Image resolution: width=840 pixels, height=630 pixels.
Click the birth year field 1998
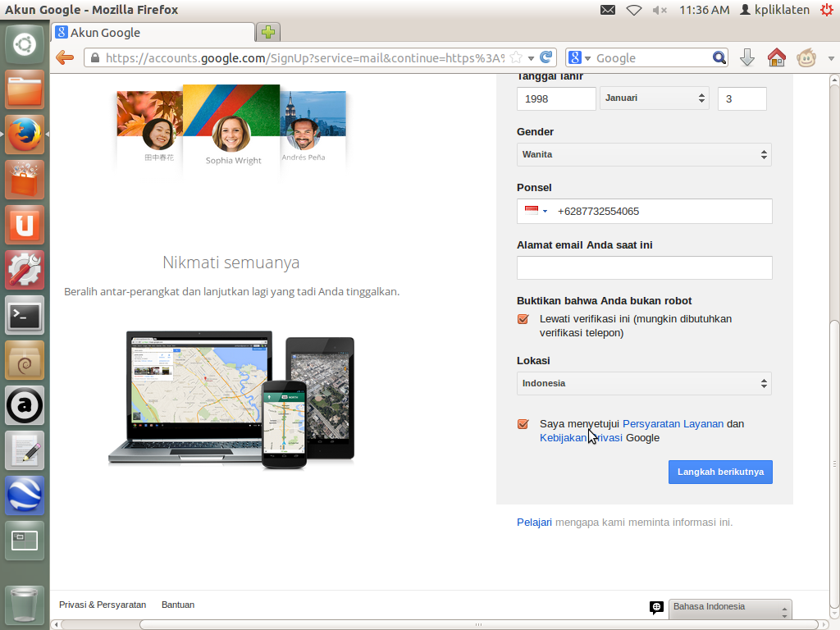tap(556, 98)
